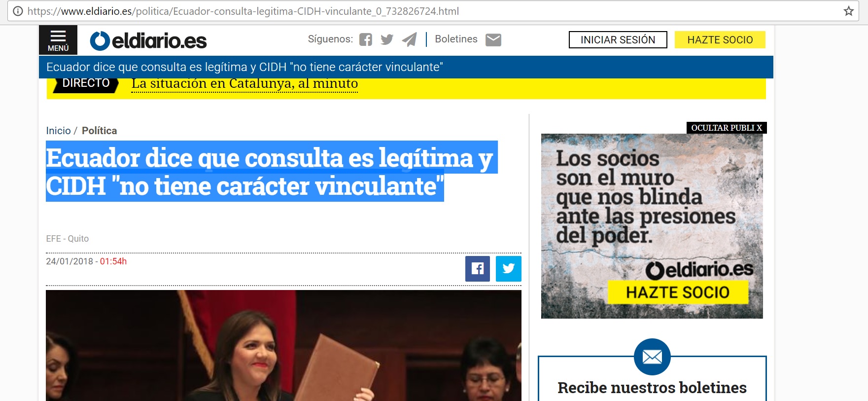
Task: Open Telegram channel paper-plane icon
Action: [409, 39]
